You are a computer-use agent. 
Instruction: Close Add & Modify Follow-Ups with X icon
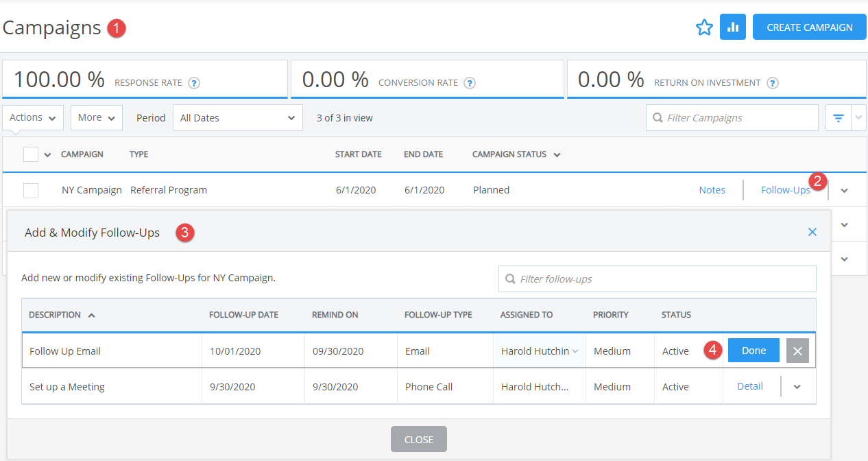[812, 232]
